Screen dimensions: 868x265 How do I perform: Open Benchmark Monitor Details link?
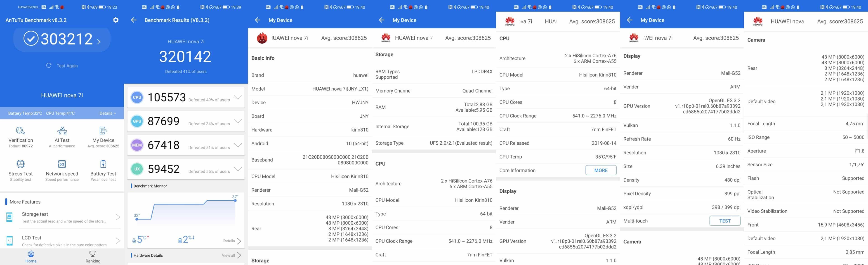[x=232, y=241]
